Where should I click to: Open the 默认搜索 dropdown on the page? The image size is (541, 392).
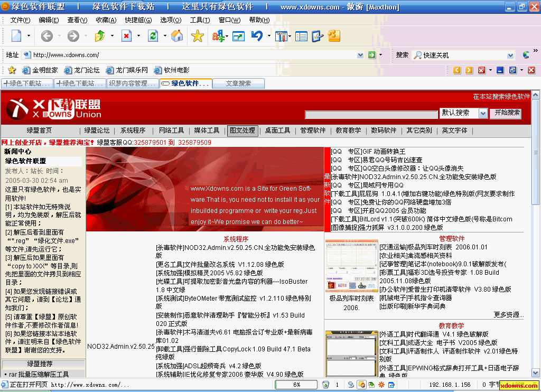pyautogui.click(x=483, y=113)
